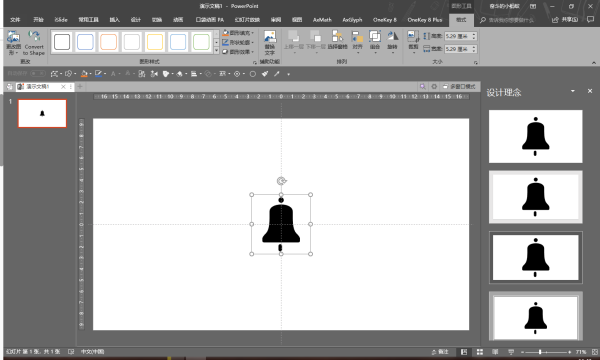
Task: Click the shape outline pen icon
Action: click(98, 74)
